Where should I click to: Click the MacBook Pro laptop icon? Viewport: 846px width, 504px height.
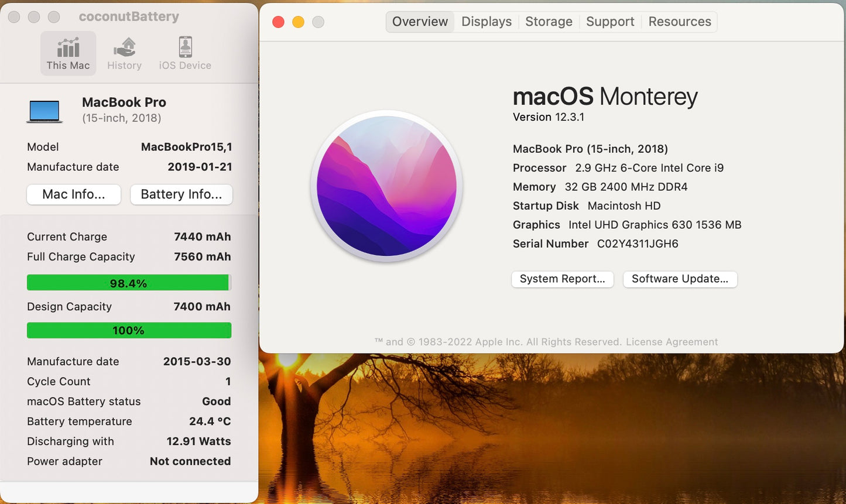[x=44, y=110]
